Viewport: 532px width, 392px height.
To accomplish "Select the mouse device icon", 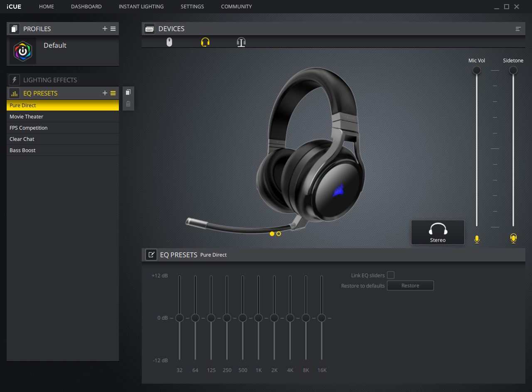I will pos(169,42).
